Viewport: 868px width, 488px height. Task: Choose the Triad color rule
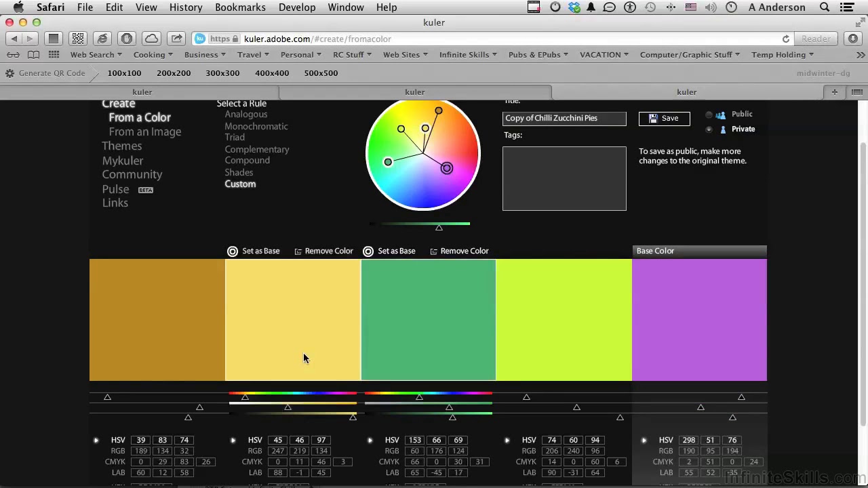coord(235,137)
